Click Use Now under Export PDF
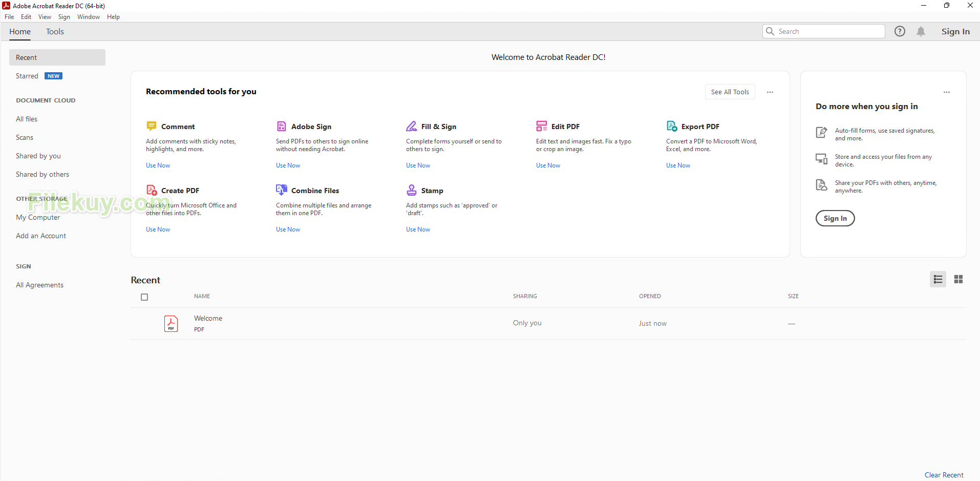 (x=678, y=165)
